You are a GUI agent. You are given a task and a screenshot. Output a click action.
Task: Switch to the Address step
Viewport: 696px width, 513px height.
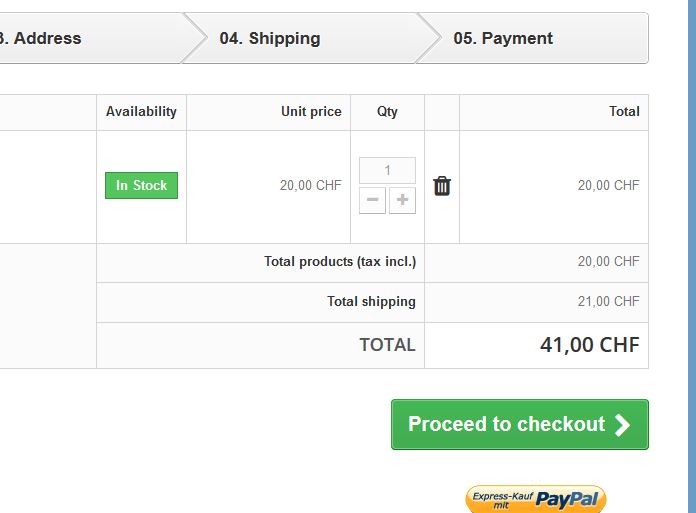[46, 39]
